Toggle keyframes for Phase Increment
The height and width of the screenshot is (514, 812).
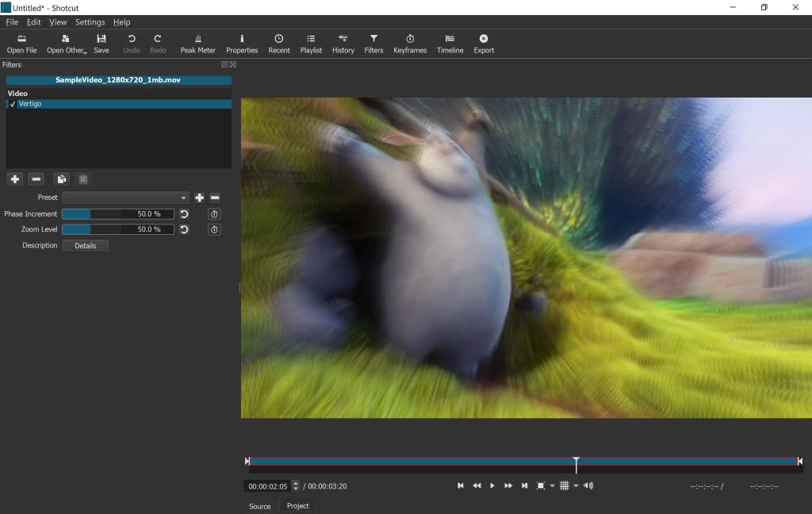pyautogui.click(x=214, y=214)
